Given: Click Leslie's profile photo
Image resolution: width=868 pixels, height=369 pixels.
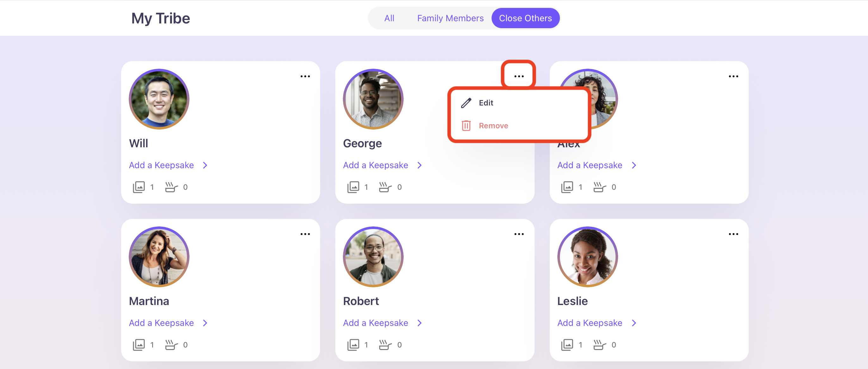Looking at the screenshot, I should tap(587, 257).
